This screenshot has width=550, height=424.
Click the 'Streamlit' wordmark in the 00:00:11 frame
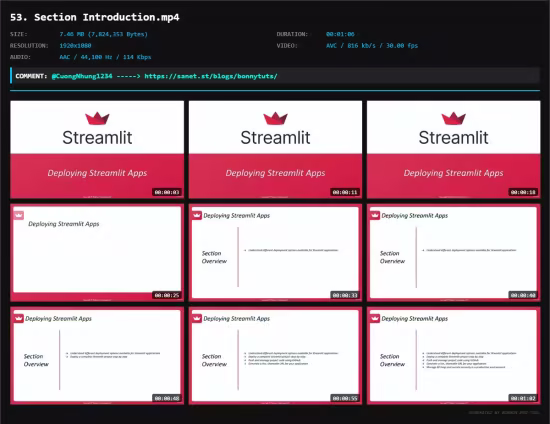click(x=275, y=137)
